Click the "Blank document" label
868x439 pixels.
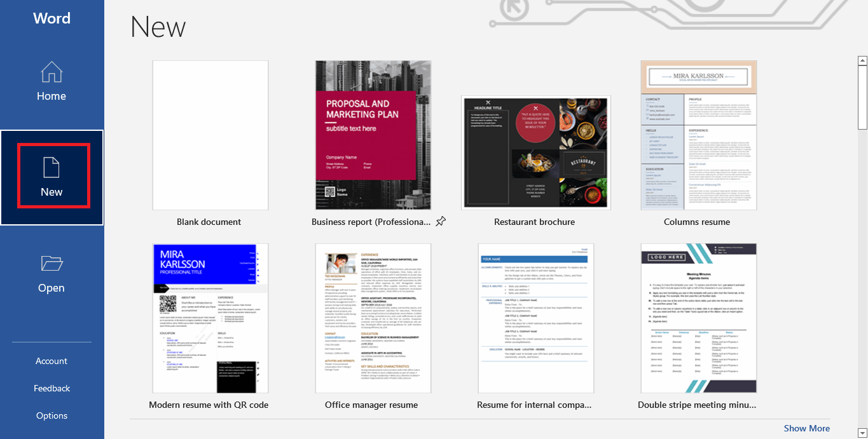(x=209, y=222)
